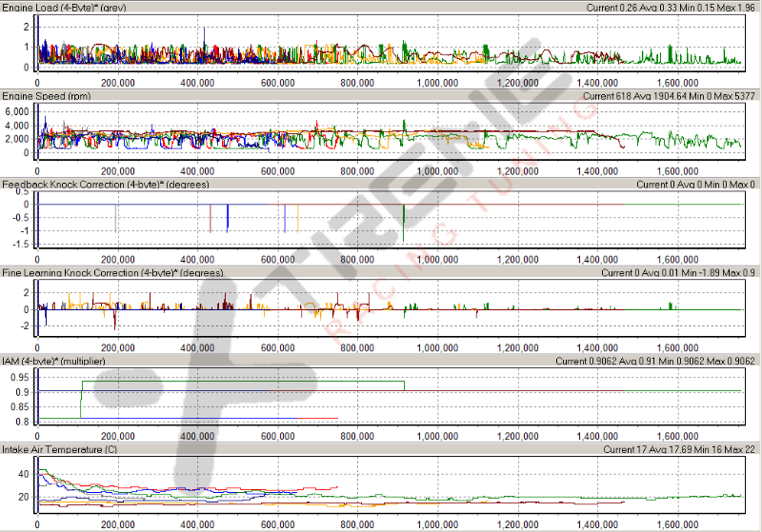Select the Fine Learning Knock Correction header
Screen dimensions: 762x532
tap(112, 273)
